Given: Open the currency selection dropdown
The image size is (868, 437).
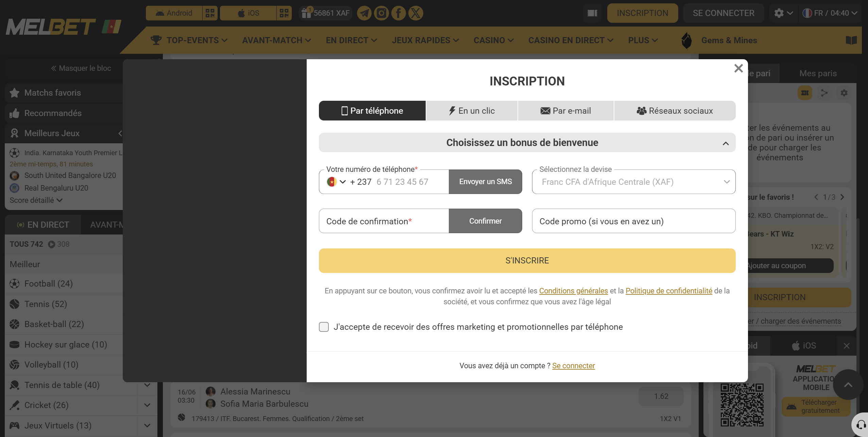Looking at the screenshot, I should pos(634,182).
